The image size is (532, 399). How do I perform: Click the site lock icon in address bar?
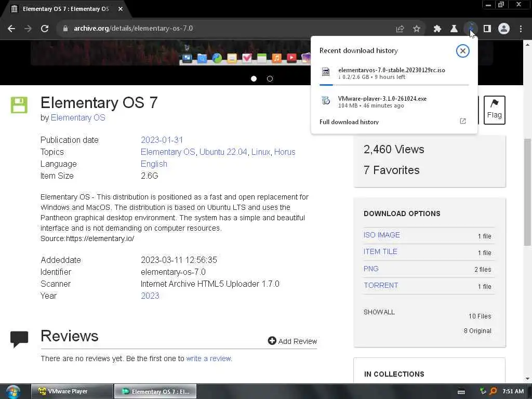point(65,29)
